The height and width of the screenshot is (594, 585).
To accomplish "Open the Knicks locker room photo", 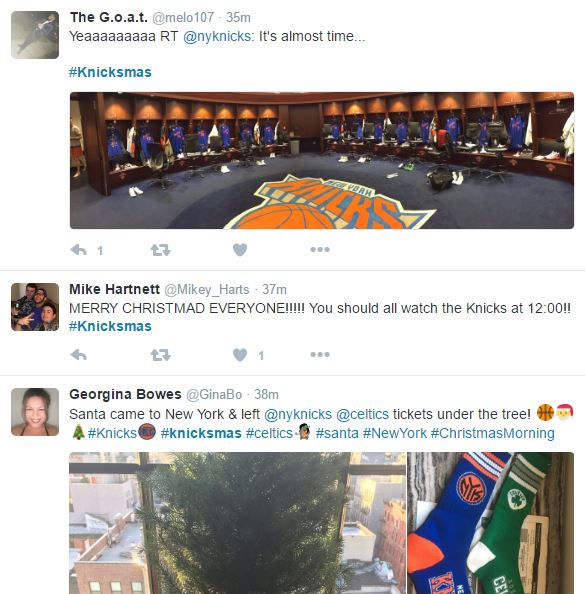I will (x=322, y=160).
